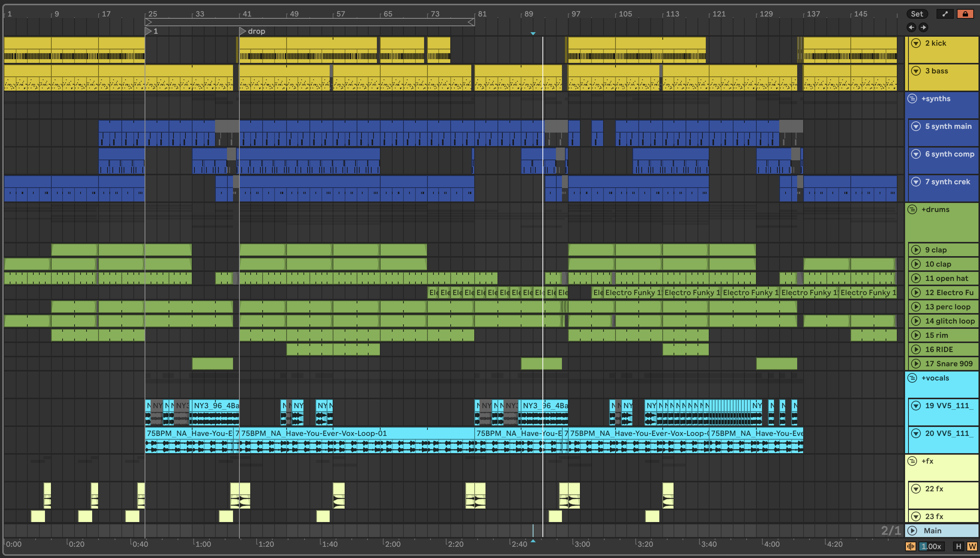Image resolution: width=980 pixels, height=558 pixels.
Task: Jump to next locator arrow
Action: click(923, 27)
